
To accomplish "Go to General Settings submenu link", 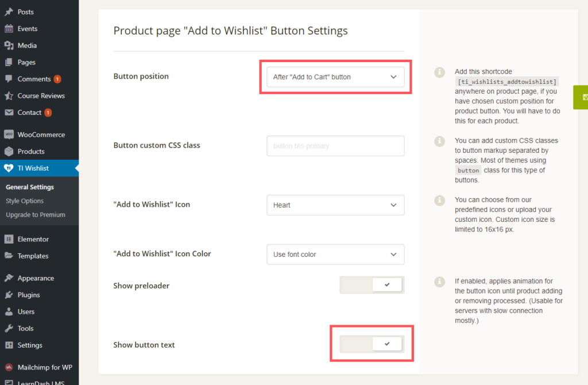I will click(30, 187).
